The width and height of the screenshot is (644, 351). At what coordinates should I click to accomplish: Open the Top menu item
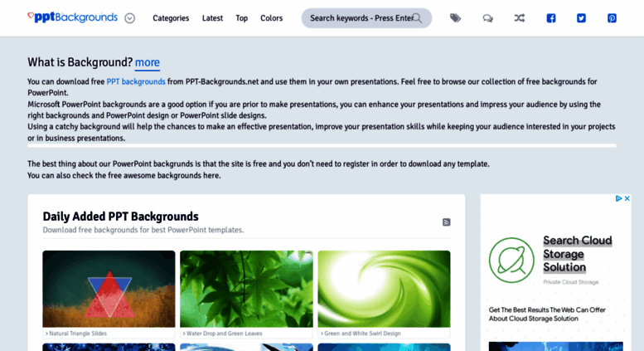click(x=241, y=18)
